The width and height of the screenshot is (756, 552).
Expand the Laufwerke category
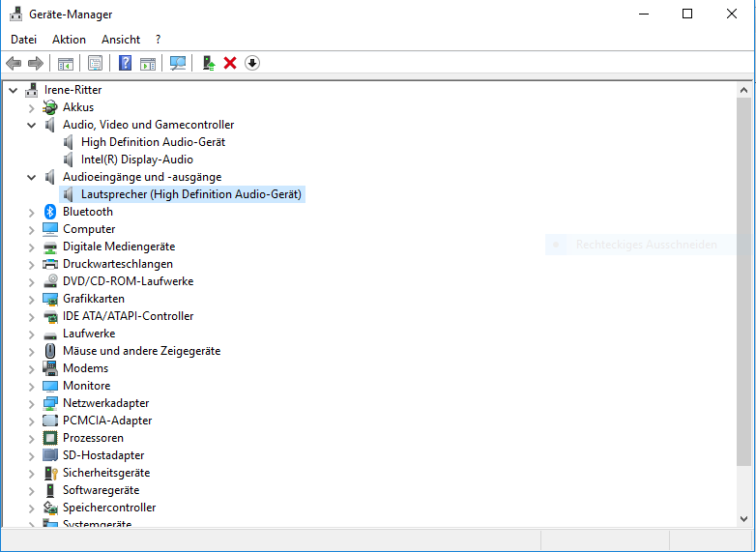click(x=31, y=334)
